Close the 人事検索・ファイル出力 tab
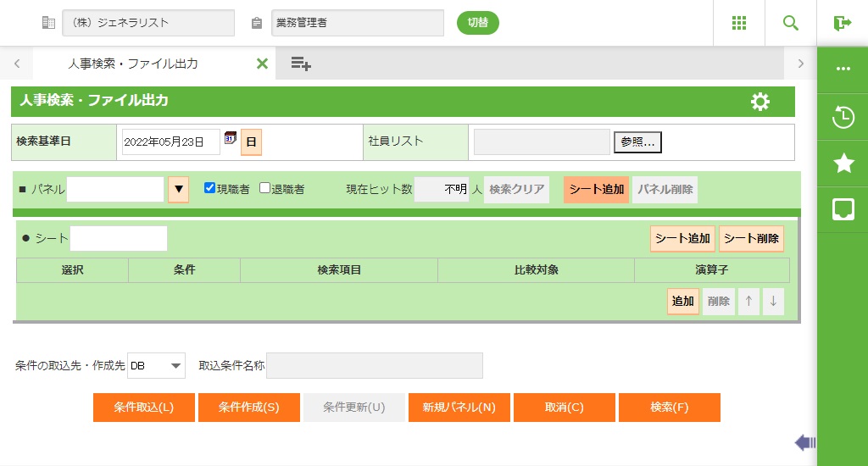 (262, 64)
